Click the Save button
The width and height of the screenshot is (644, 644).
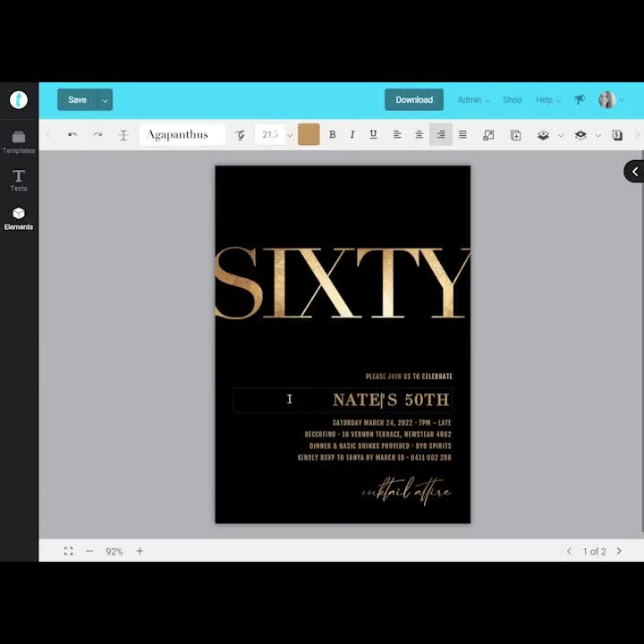coord(77,100)
